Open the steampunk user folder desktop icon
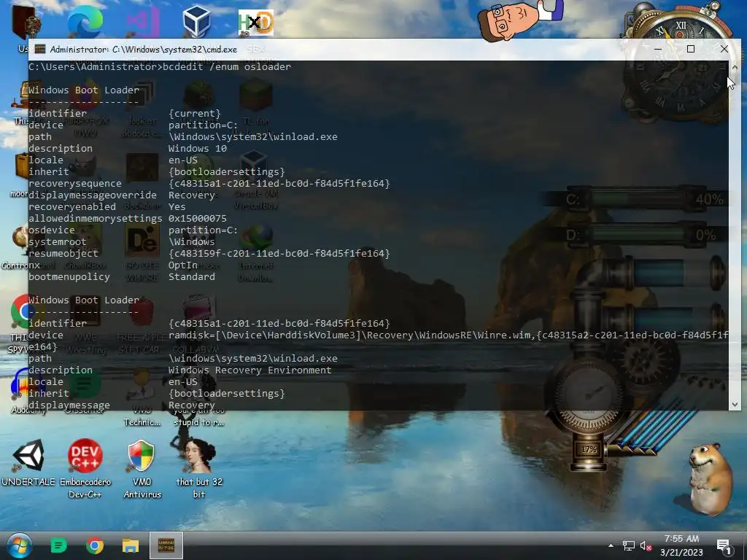 point(26,21)
